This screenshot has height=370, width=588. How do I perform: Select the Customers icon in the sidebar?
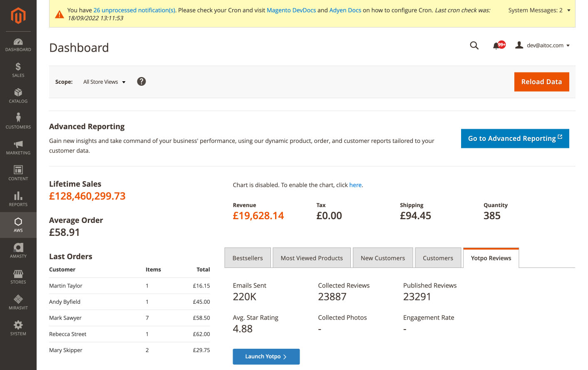click(x=18, y=121)
